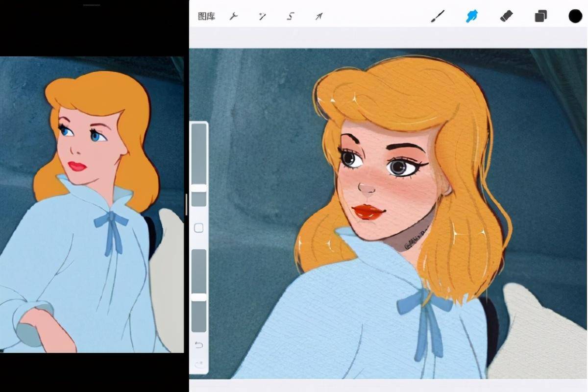The height and width of the screenshot is (392, 588).
Task: Open the Layers panel
Action: pyautogui.click(x=540, y=16)
